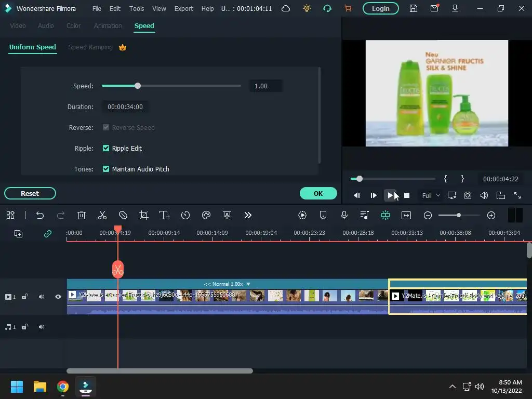Record voiceover with the microphone icon
Viewport: 532px width, 399px height.
[344, 215]
